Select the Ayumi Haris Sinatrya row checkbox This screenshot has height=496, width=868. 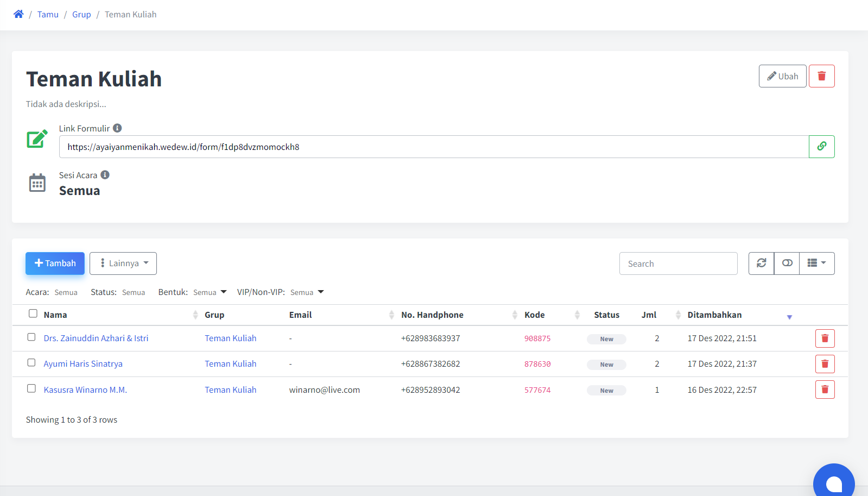click(x=31, y=362)
